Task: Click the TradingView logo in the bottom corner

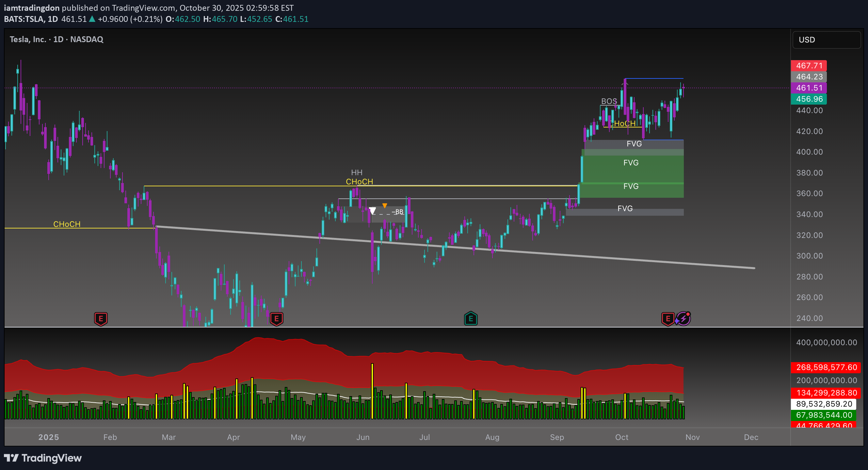Action: point(43,458)
